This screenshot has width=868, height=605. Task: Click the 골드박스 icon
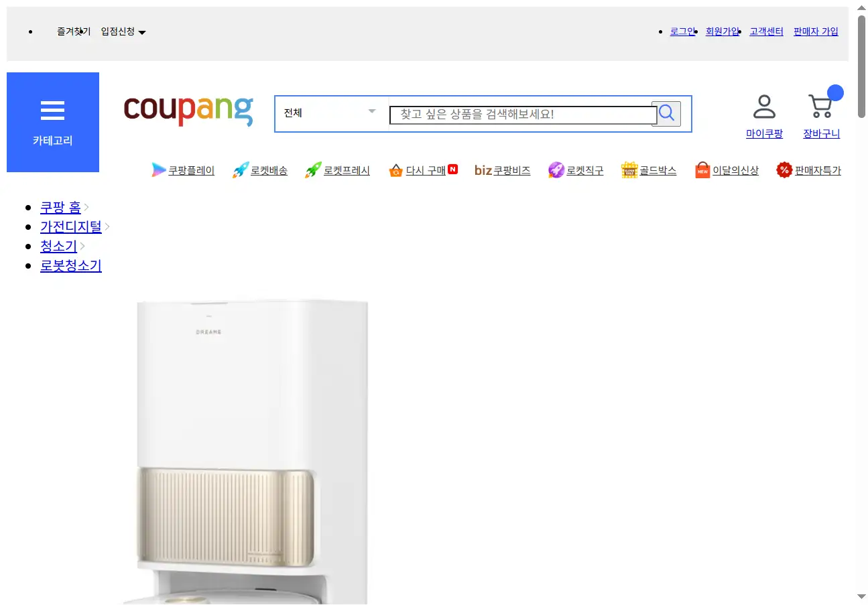pos(629,170)
